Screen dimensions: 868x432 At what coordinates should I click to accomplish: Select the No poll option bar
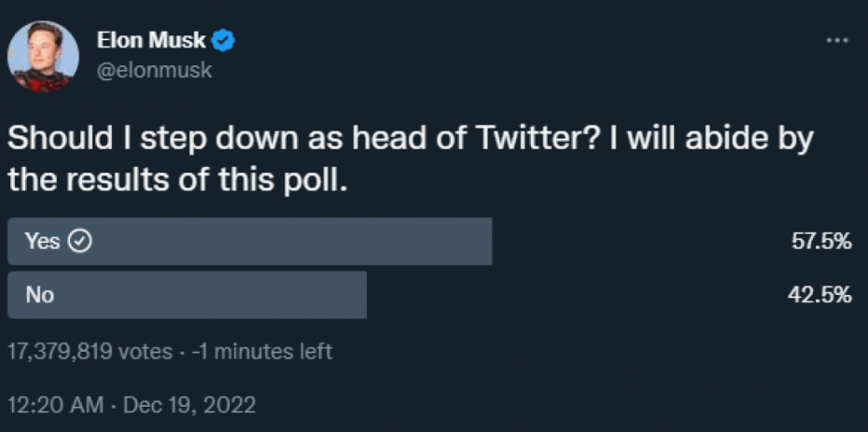187,295
